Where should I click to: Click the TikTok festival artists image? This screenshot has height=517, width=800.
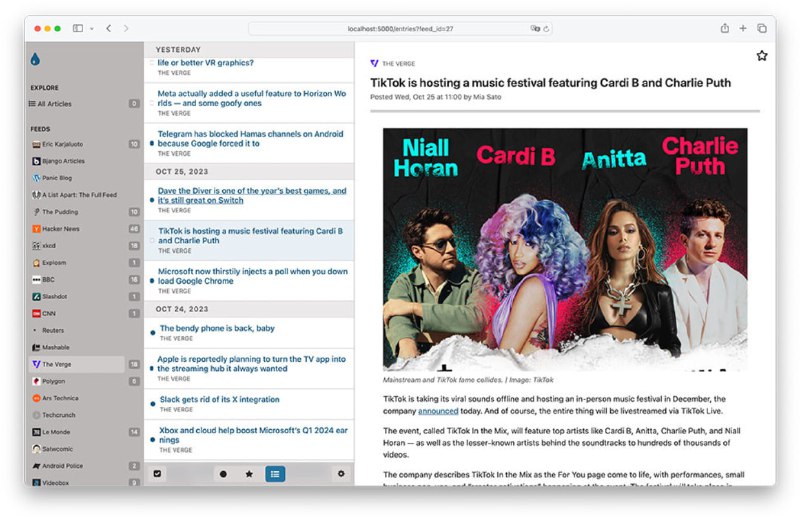click(x=565, y=248)
